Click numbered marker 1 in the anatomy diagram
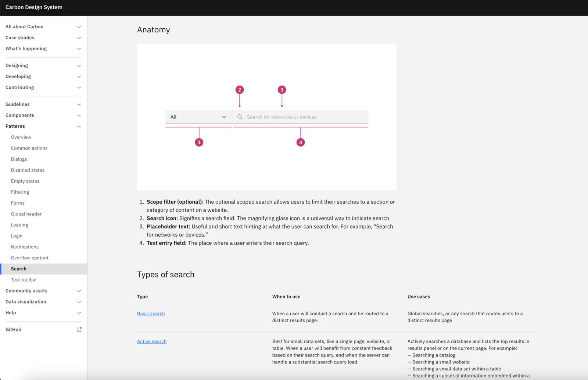Viewport: 588px width, 380px height. click(x=199, y=141)
